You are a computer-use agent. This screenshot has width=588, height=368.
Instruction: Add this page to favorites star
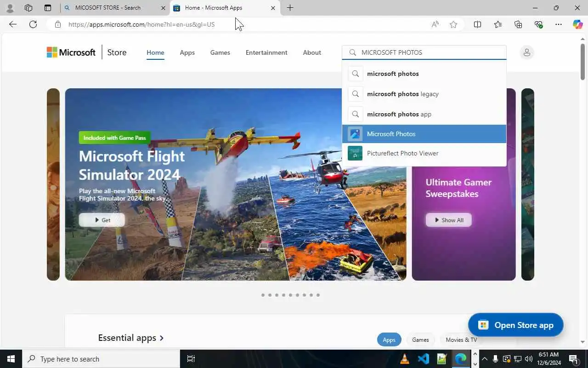[x=454, y=24]
